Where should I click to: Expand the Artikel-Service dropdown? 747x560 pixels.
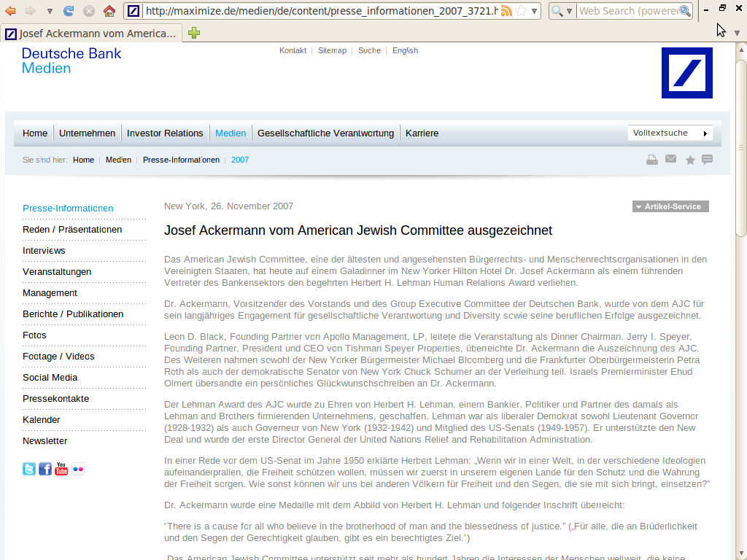coord(671,206)
